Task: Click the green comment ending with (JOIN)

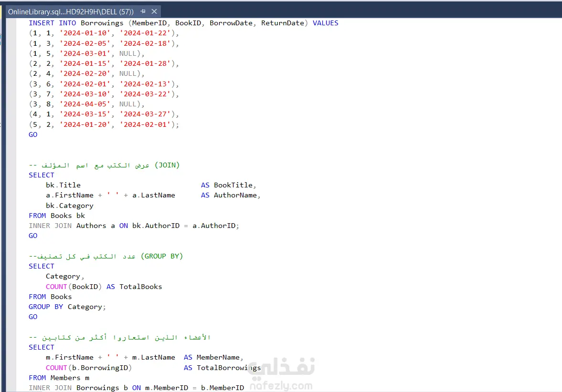Action: click(x=104, y=165)
